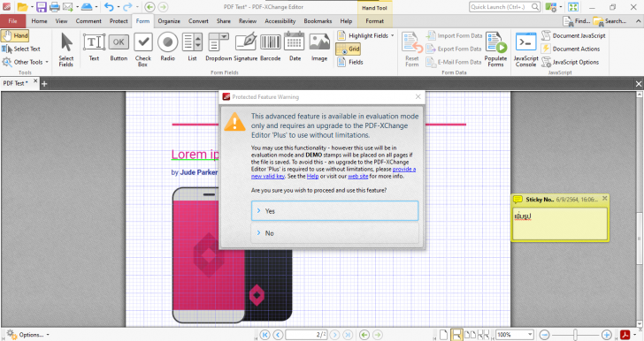The width and height of the screenshot is (644, 341).
Task: Add a List form field
Action: [x=192, y=48]
